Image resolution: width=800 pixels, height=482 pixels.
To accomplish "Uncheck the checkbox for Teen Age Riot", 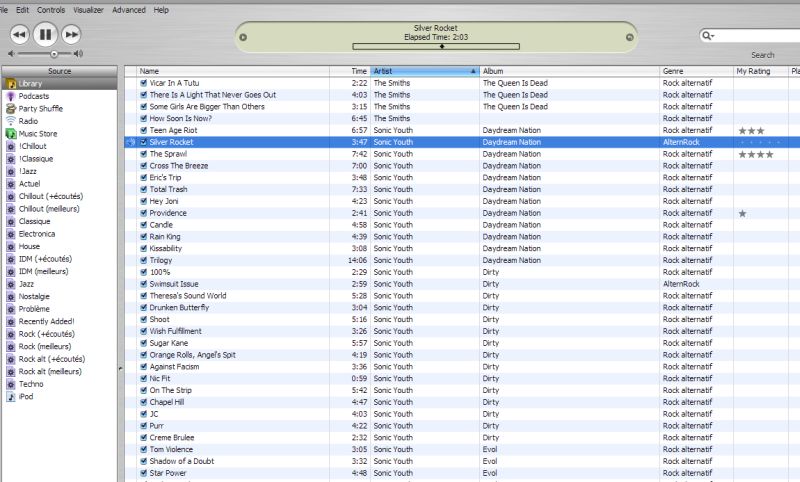I will (x=144, y=130).
